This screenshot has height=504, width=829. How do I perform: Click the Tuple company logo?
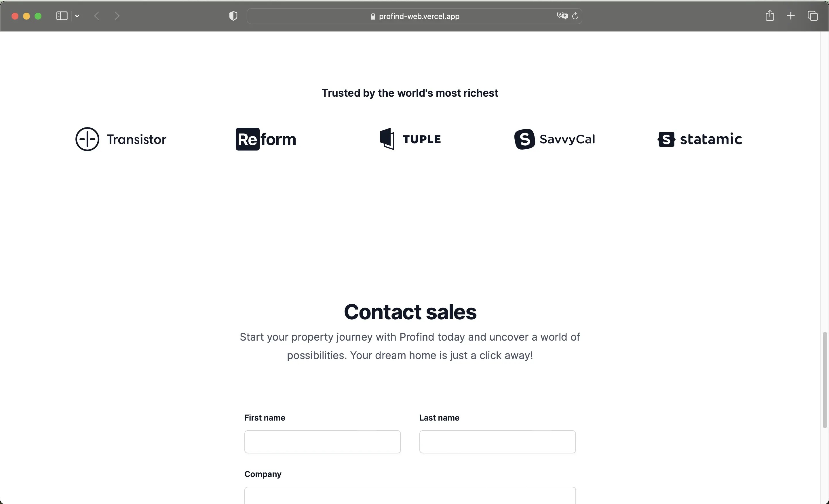pos(410,139)
